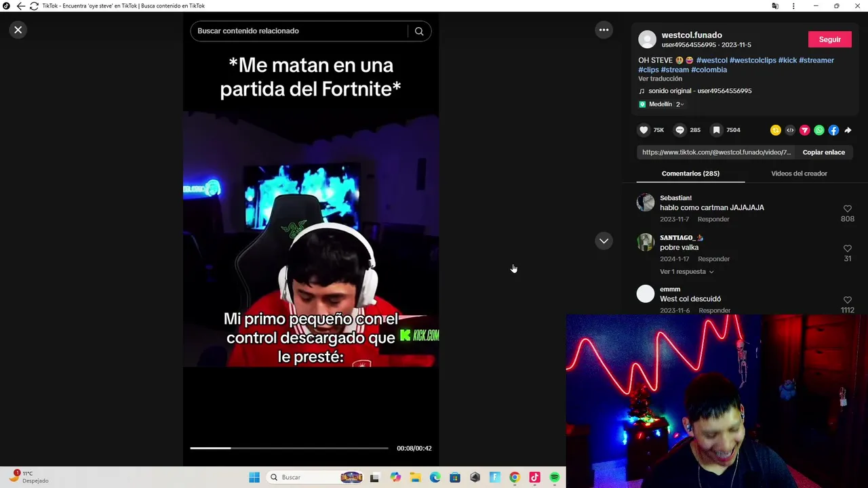Open westcol.funado profile avatar
Viewport: 868px width, 488px height.
648,39
